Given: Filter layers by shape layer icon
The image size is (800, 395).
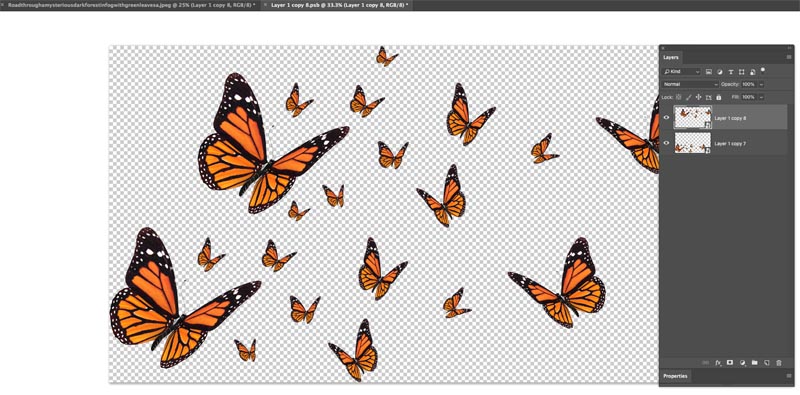Looking at the screenshot, I should pyautogui.click(x=741, y=72).
